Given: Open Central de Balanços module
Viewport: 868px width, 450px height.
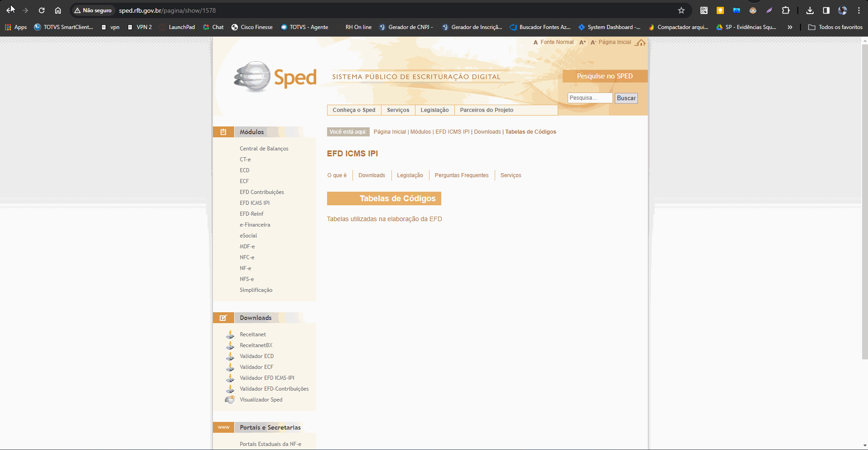Looking at the screenshot, I should pyautogui.click(x=264, y=149).
